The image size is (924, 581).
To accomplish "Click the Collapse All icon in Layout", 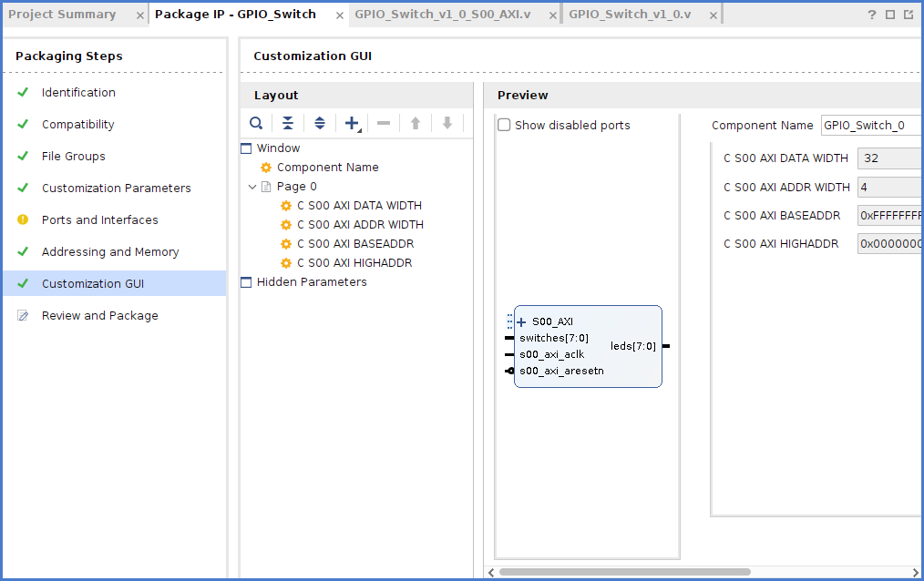I will [288, 123].
